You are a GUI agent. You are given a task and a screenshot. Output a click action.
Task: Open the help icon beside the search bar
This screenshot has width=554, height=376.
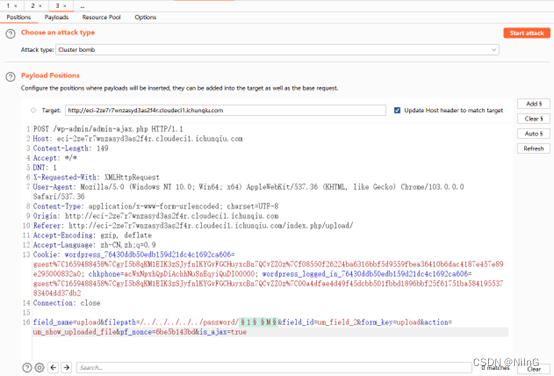point(27,368)
